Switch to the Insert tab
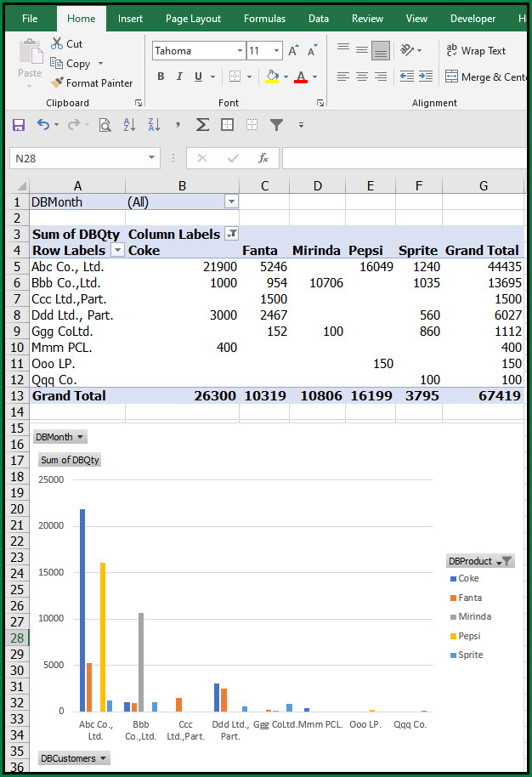This screenshot has width=532, height=777. pos(130,19)
